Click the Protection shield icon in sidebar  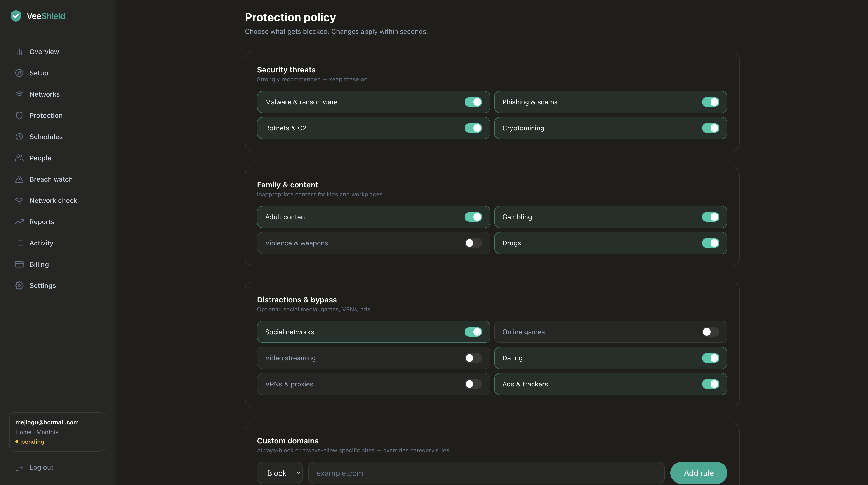pyautogui.click(x=19, y=115)
